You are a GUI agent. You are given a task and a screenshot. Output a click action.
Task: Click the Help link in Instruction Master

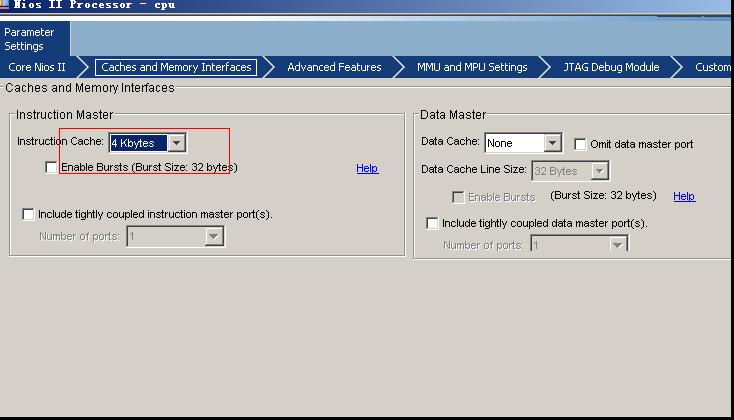tap(367, 168)
